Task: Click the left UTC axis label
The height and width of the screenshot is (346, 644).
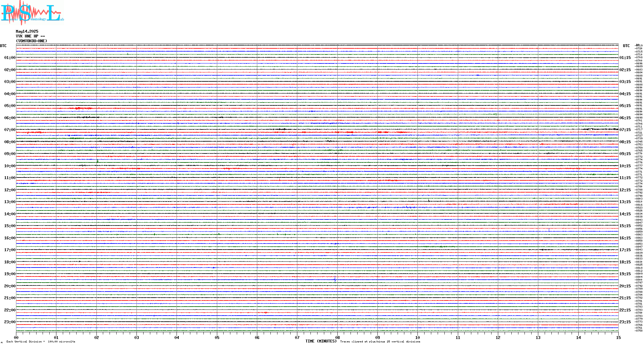Action: 3,46
